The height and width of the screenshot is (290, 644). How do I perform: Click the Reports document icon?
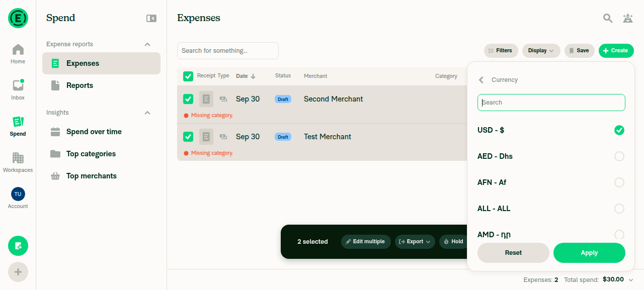click(56, 85)
